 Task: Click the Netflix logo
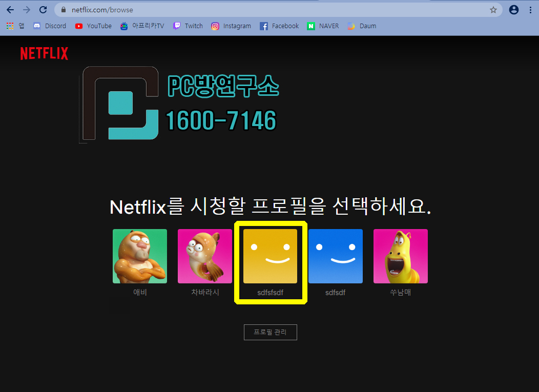tap(45, 53)
